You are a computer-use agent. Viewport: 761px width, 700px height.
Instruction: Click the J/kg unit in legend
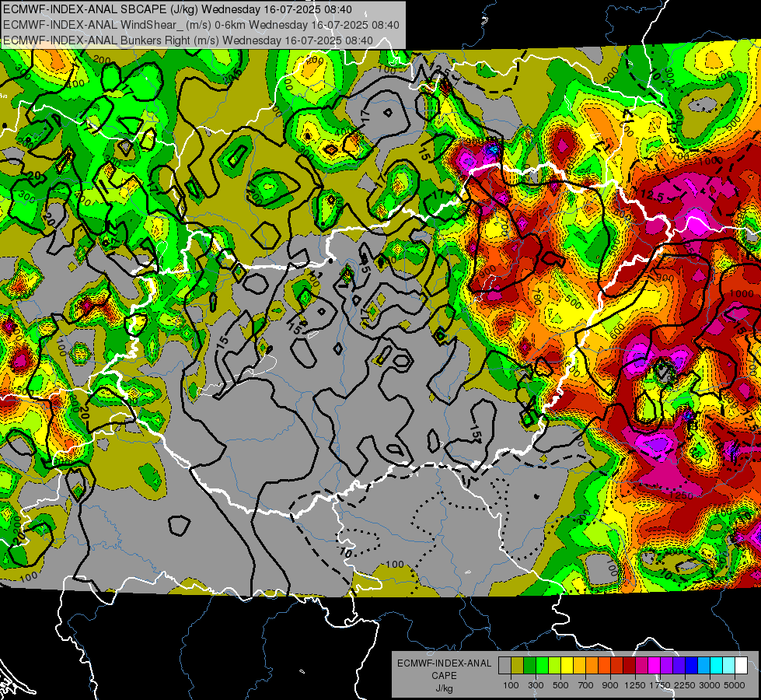point(444,688)
